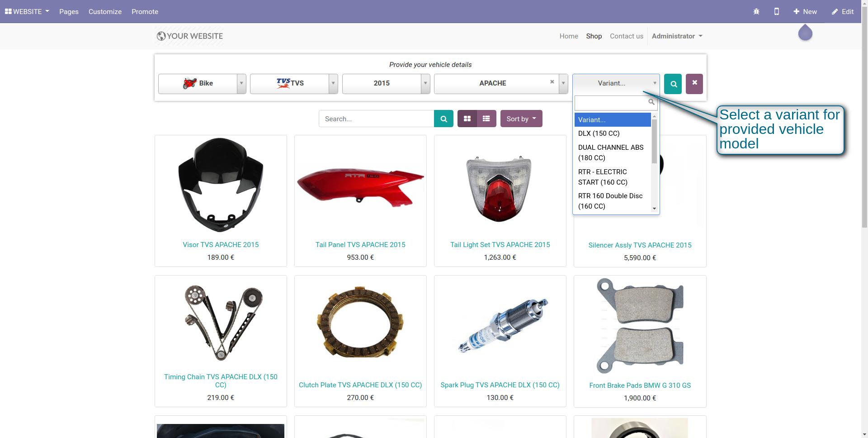
Task: Open Timing Chain TVS APACHE DLX link
Action: [221, 381]
